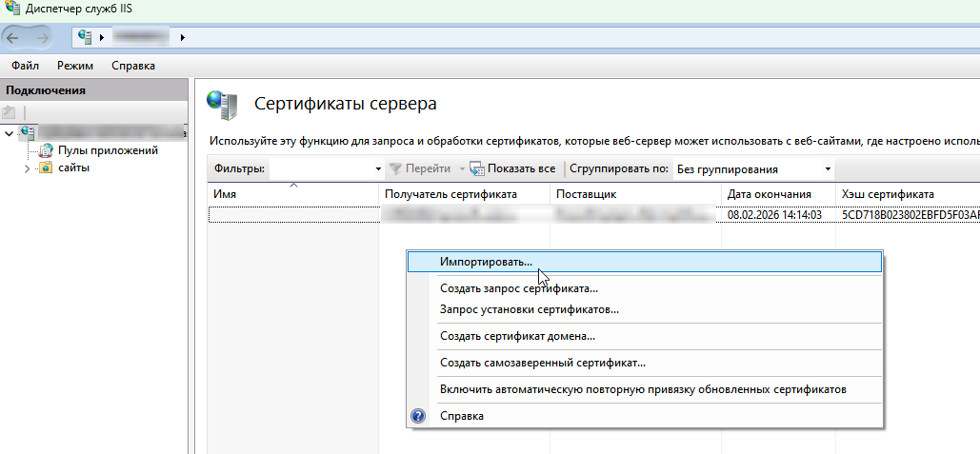Click the forward navigation arrow
The width and height of the screenshot is (980, 454).
(44, 37)
